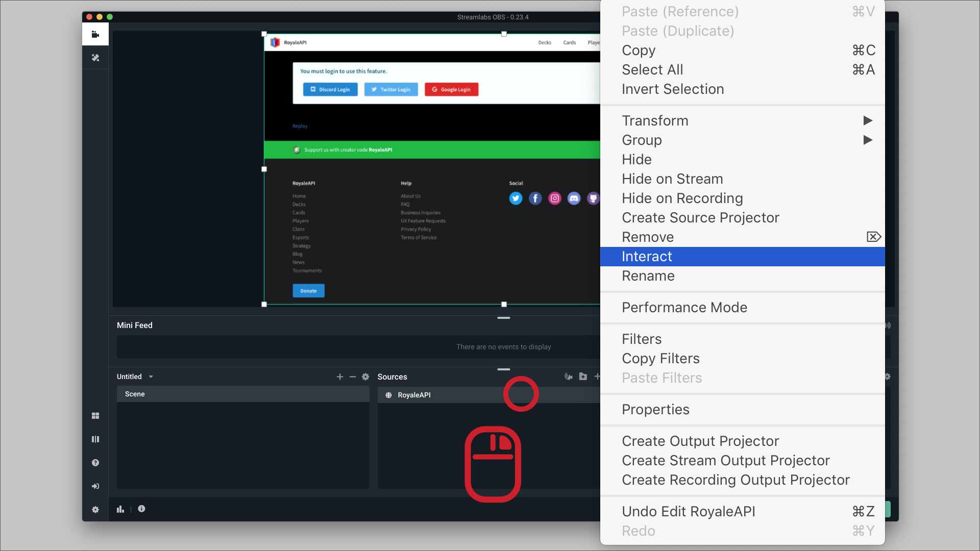Image resolution: width=980 pixels, height=551 pixels.
Task: Open the Help question mark icon
Action: pos(95,463)
